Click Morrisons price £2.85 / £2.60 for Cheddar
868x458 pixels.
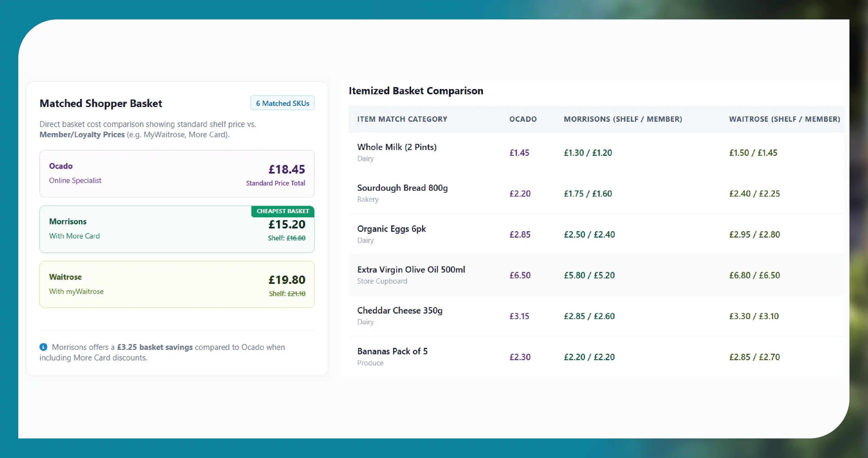[x=589, y=316]
